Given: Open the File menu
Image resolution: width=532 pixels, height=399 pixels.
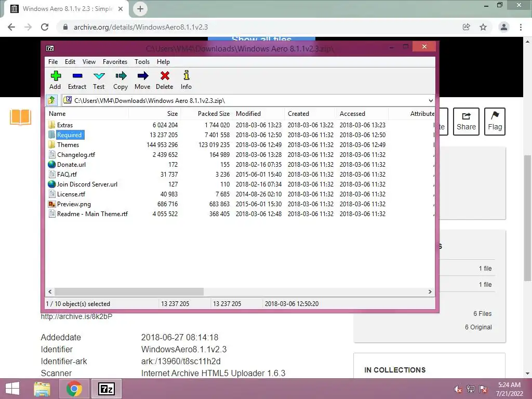Looking at the screenshot, I should [53, 62].
